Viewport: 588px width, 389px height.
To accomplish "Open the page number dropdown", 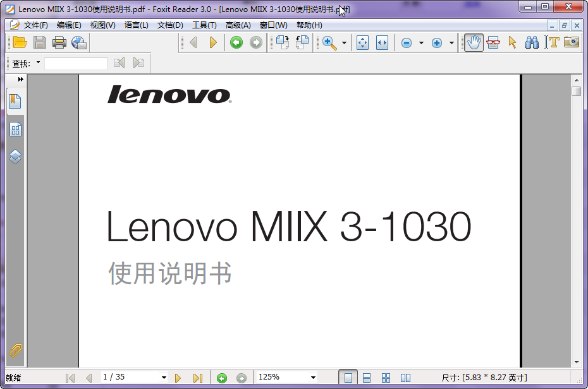I will tap(164, 378).
